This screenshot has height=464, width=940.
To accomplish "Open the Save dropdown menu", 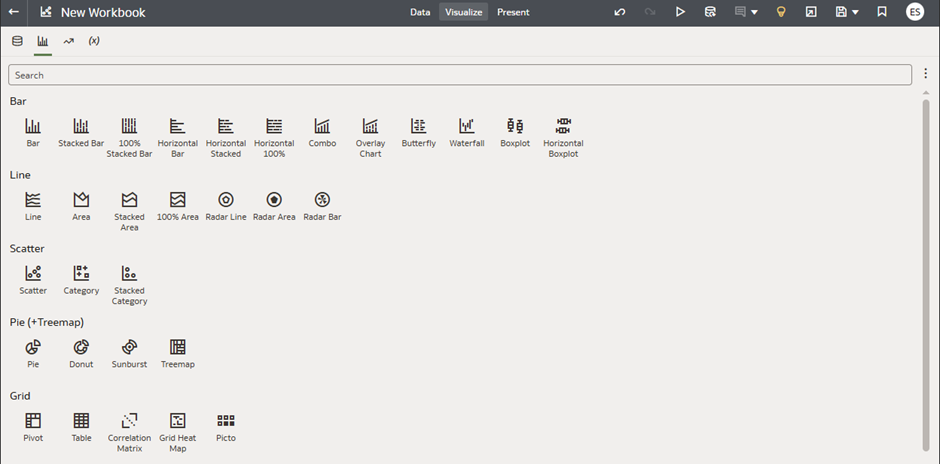I will (856, 12).
